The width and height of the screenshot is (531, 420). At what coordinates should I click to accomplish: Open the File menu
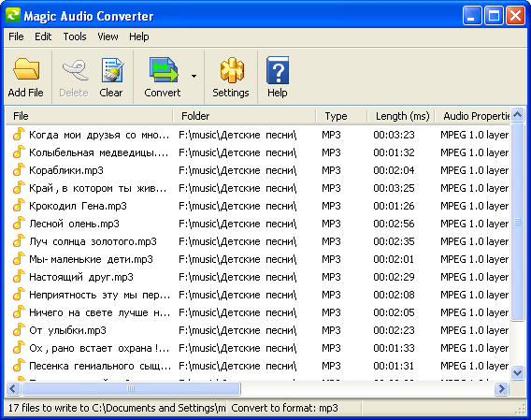click(x=16, y=36)
